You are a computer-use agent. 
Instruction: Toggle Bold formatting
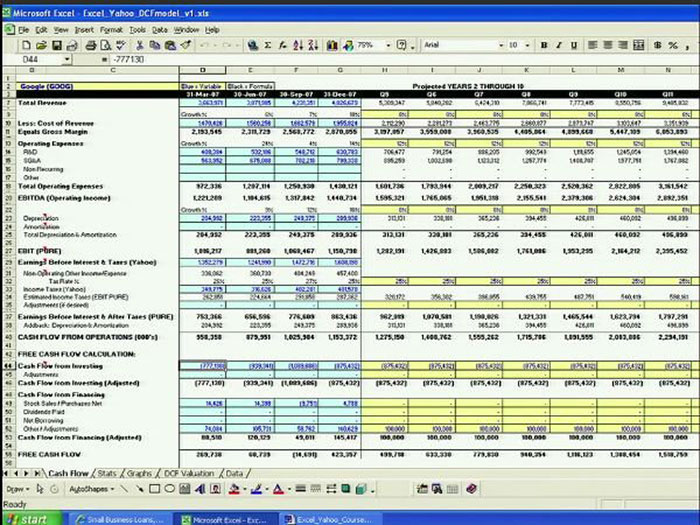pyautogui.click(x=544, y=45)
